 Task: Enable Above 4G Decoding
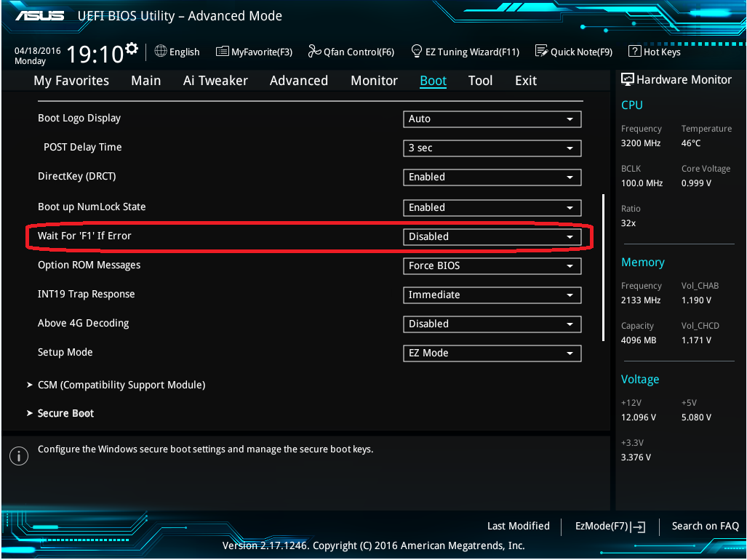[x=492, y=324]
